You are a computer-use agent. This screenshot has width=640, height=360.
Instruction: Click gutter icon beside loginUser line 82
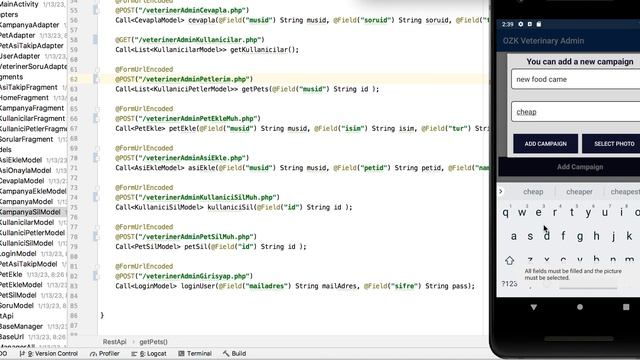click(x=96, y=276)
